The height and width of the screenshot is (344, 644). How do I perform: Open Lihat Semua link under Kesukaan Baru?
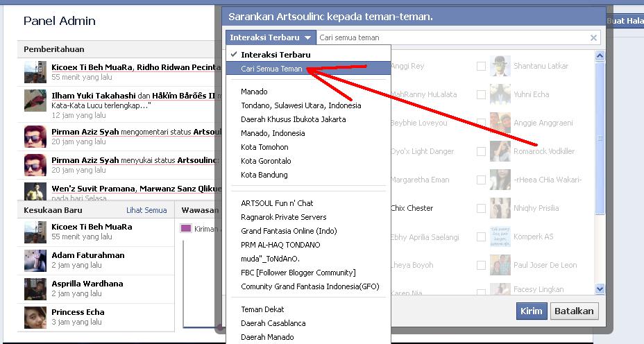tap(146, 210)
